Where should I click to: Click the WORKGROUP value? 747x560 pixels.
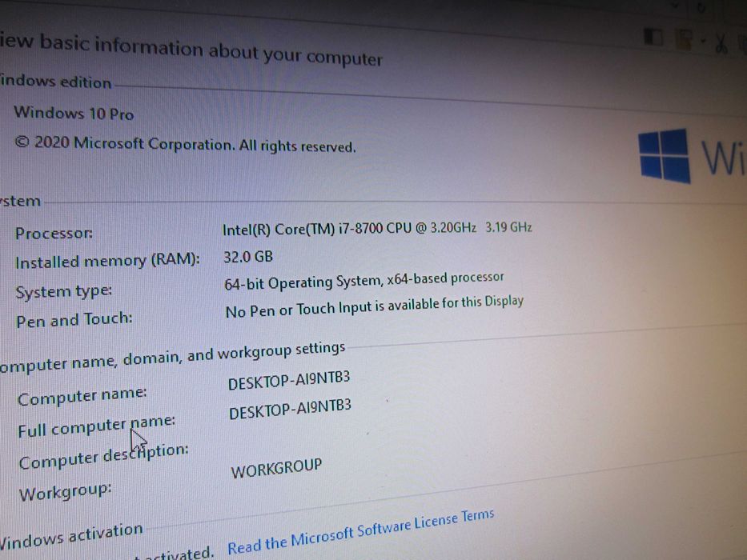[x=277, y=468]
